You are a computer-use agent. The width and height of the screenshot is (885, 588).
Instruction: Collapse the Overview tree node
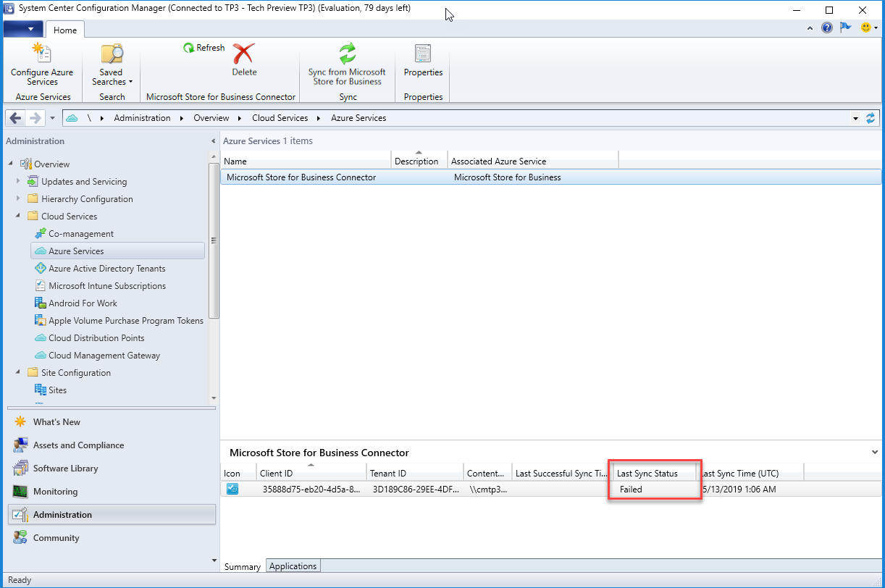[11, 164]
